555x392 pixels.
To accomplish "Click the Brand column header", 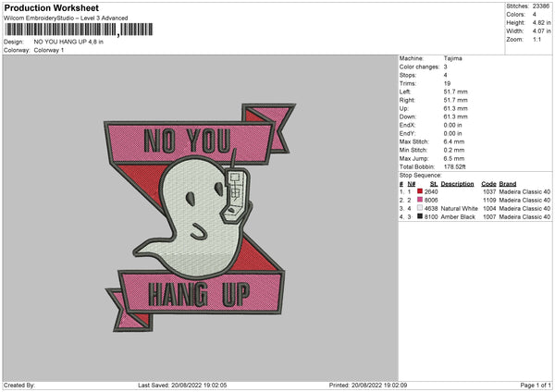I will [510, 183].
